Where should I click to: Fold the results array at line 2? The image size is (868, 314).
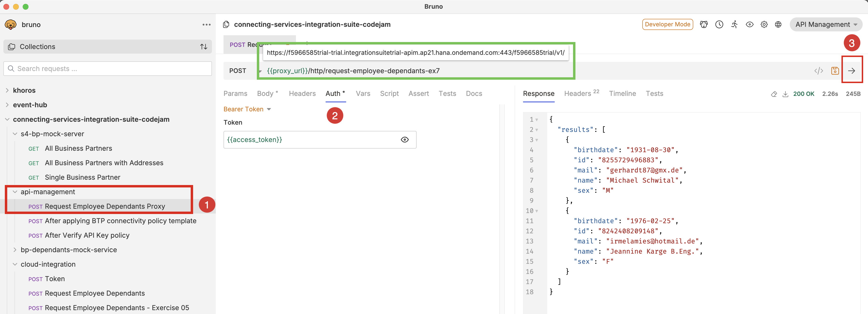537,130
